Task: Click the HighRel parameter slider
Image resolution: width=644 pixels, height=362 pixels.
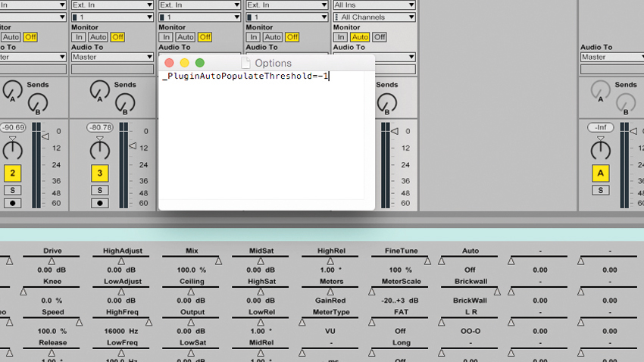Action: (x=330, y=261)
